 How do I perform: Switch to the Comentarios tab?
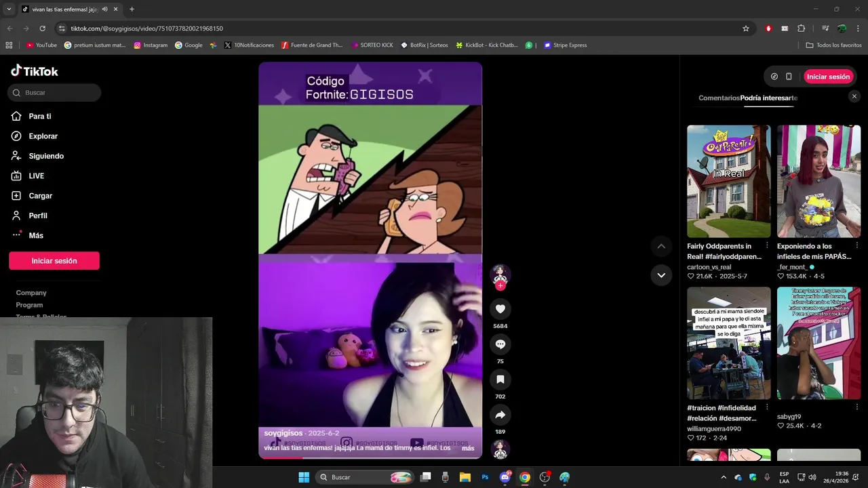(719, 98)
